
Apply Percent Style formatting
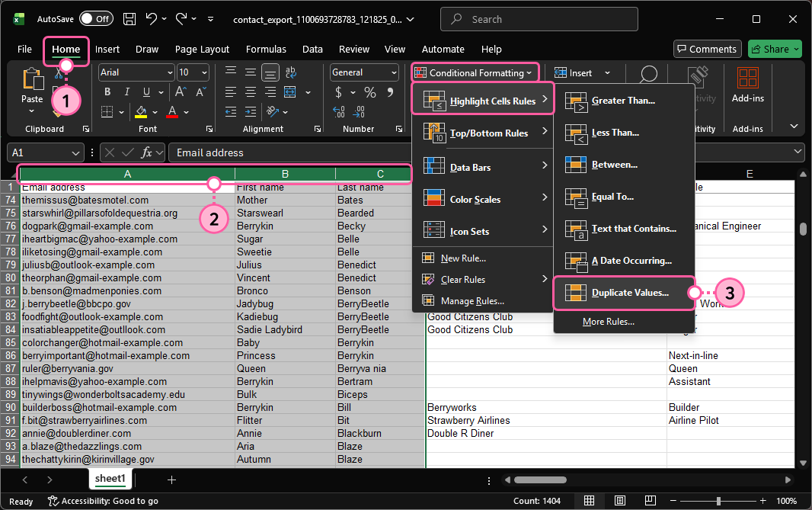[x=369, y=91]
